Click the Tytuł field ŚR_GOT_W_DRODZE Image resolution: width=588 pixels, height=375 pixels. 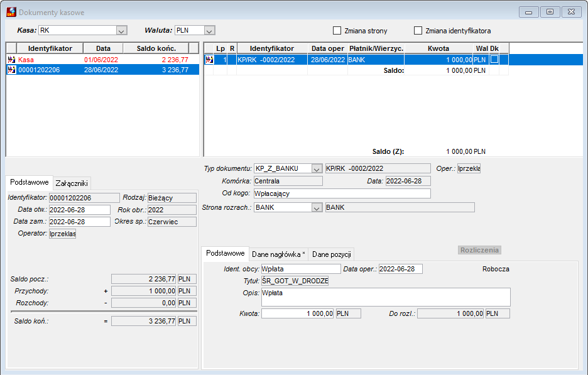[295, 281]
